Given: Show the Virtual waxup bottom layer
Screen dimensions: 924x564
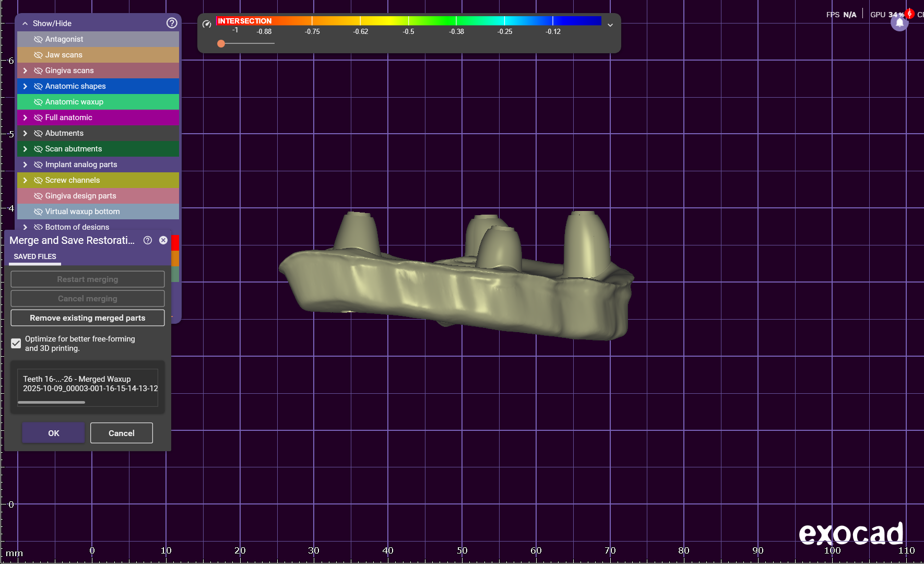Looking at the screenshot, I should click(x=38, y=211).
